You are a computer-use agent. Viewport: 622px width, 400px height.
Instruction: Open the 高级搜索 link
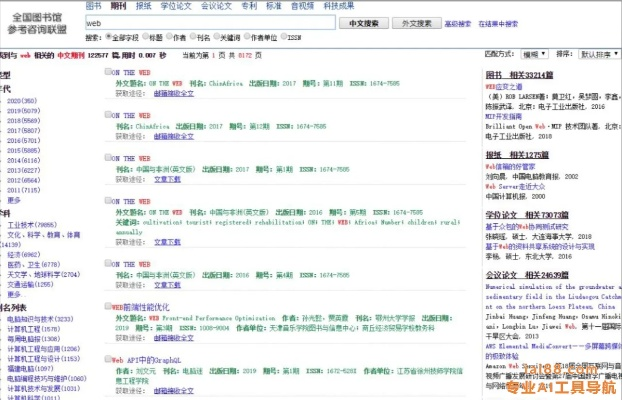(458, 24)
